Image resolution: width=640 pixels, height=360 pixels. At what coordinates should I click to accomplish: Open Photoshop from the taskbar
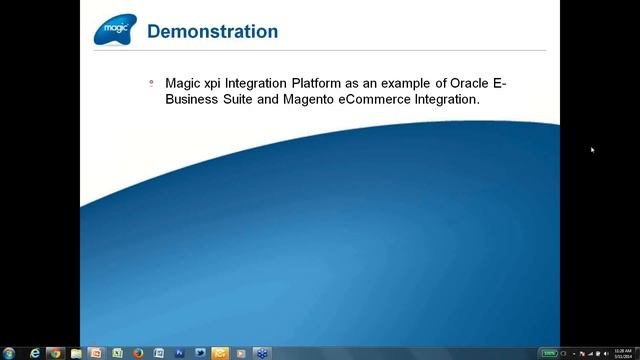click(179, 353)
